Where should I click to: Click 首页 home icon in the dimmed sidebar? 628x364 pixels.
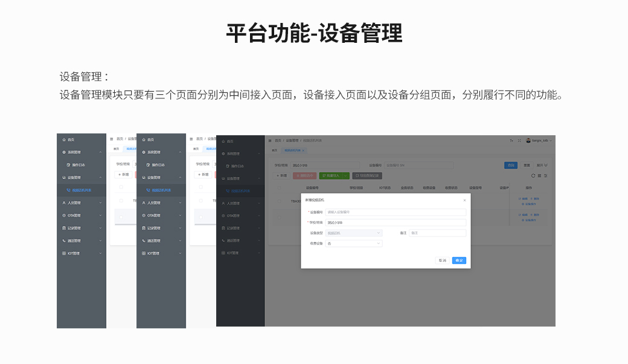click(x=223, y=141)
